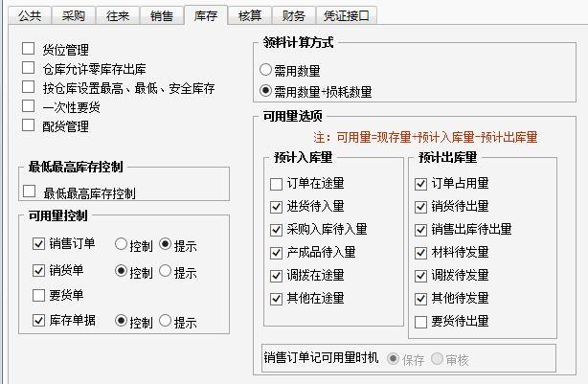Select 提示 radio for 销售订单
The image size is (588, 384).
click(165, 244)
